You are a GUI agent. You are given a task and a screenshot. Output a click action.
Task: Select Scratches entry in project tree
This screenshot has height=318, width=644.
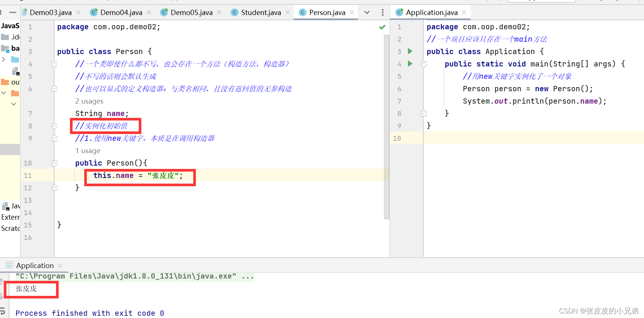[11, 228]
